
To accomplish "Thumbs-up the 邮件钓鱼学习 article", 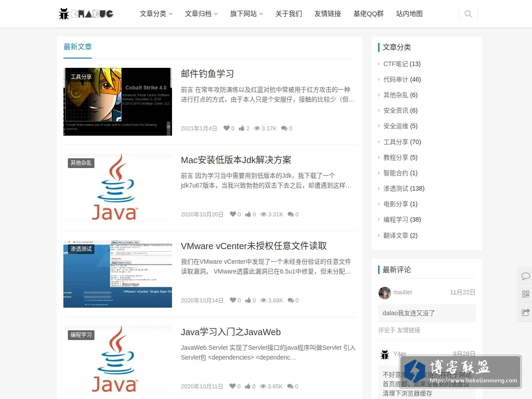I will 242,128.
